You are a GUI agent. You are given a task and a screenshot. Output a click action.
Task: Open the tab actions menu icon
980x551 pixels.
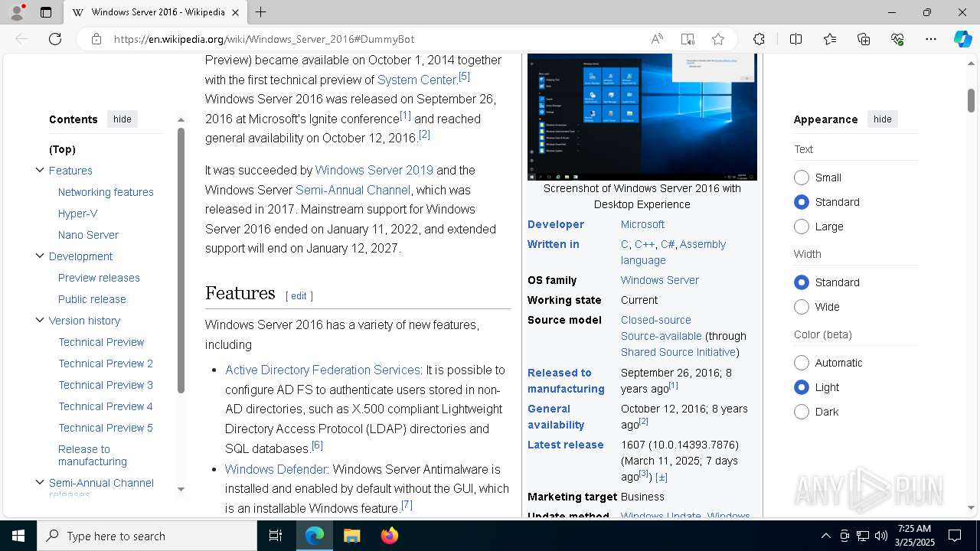46,12
